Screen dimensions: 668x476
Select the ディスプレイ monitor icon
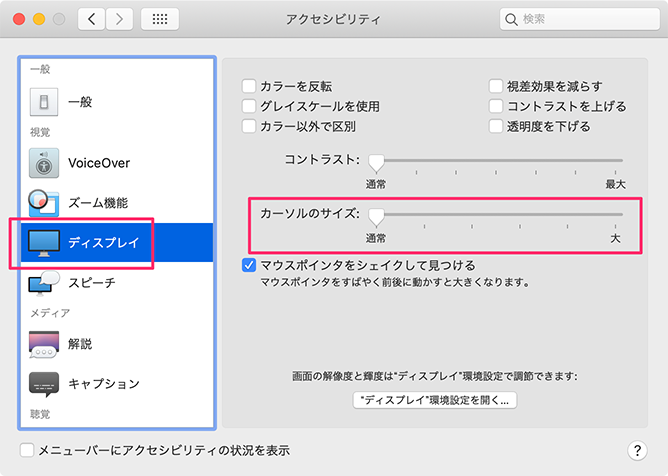coord(44,243)
